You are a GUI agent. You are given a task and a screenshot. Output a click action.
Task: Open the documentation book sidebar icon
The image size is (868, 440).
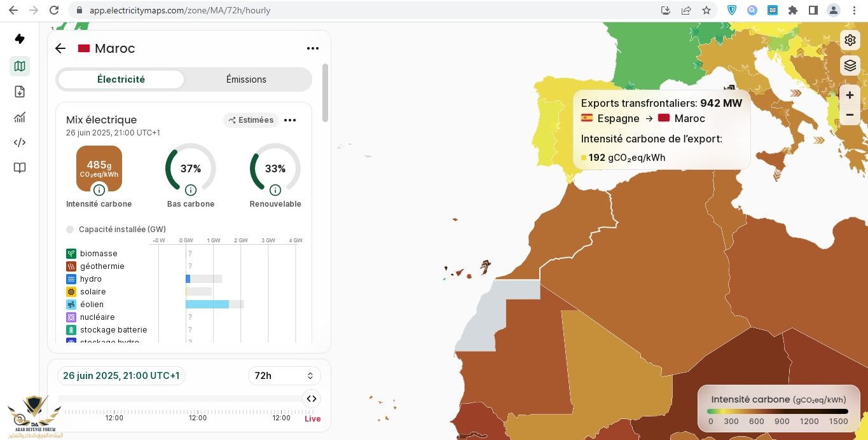pyautogui.click(x=20, y=168)
